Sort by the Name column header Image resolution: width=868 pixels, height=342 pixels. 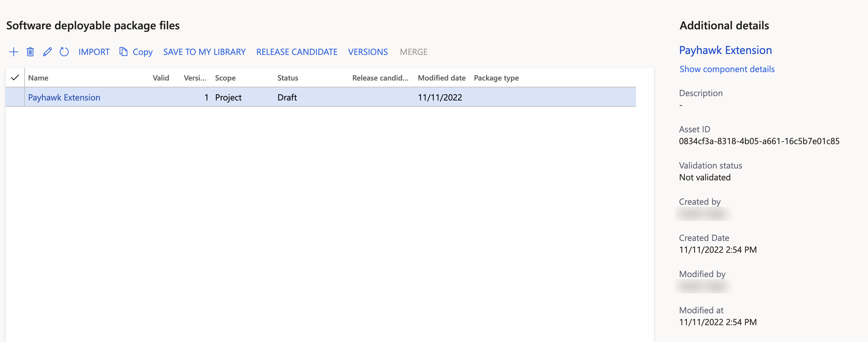coord(38,78)
